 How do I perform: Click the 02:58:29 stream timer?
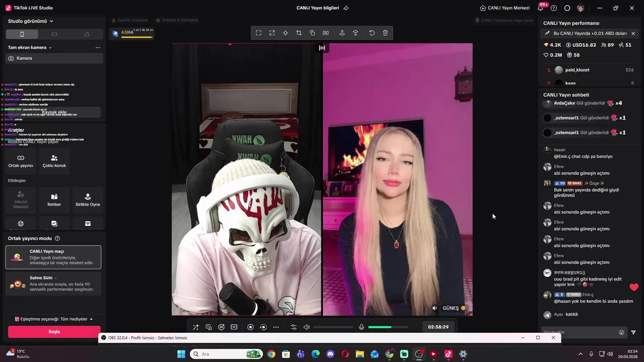(438, 327)
